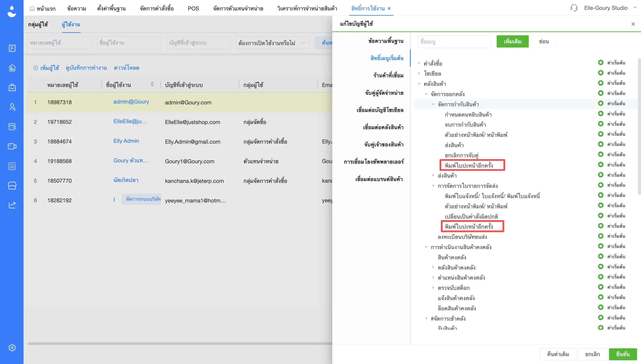Open the shopping bag icon in left sidebar
641x364 pixels.
12,87
